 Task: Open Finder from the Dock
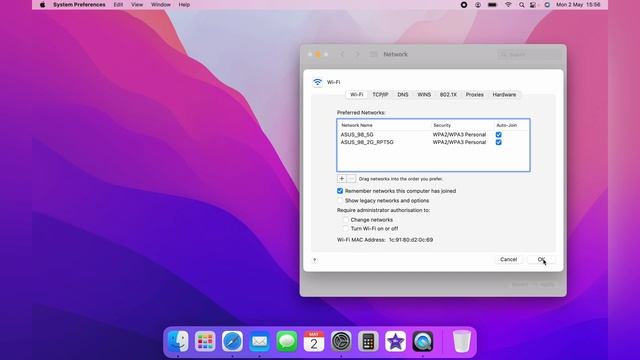178,341
